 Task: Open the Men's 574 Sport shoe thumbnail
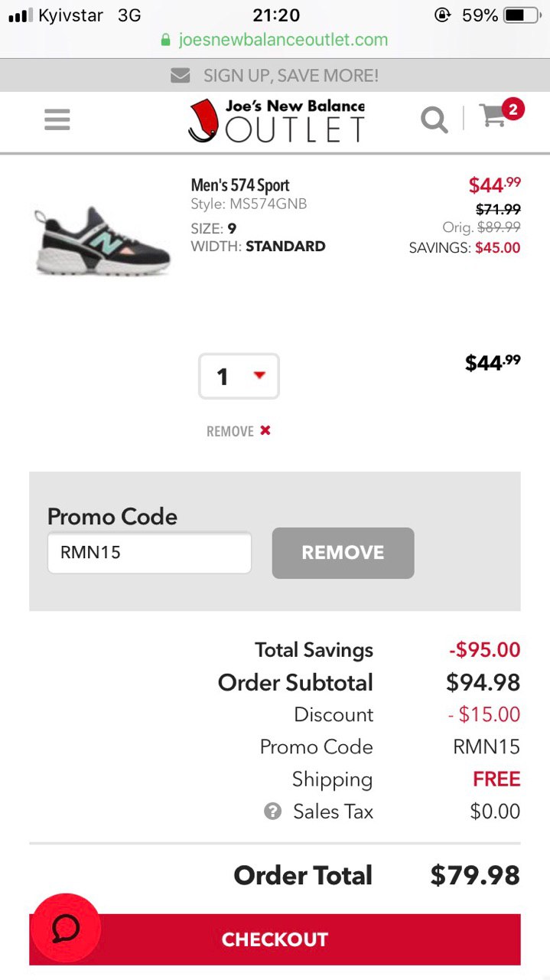102,241
